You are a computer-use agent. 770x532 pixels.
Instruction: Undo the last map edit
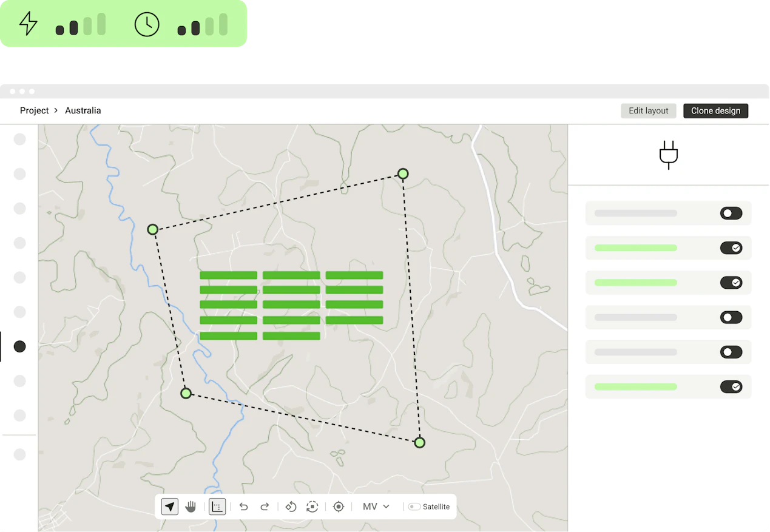(243, 507)
